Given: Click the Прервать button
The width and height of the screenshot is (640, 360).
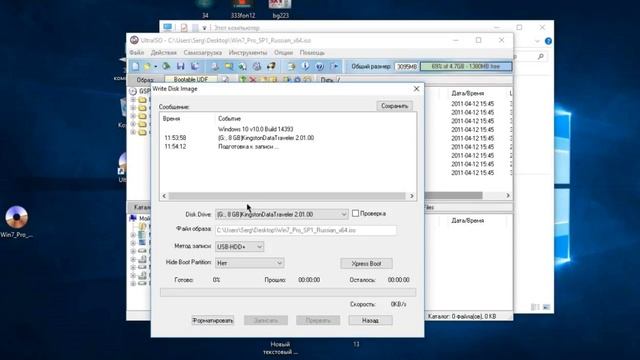Looking at the screenshot, I should [318, 320].
